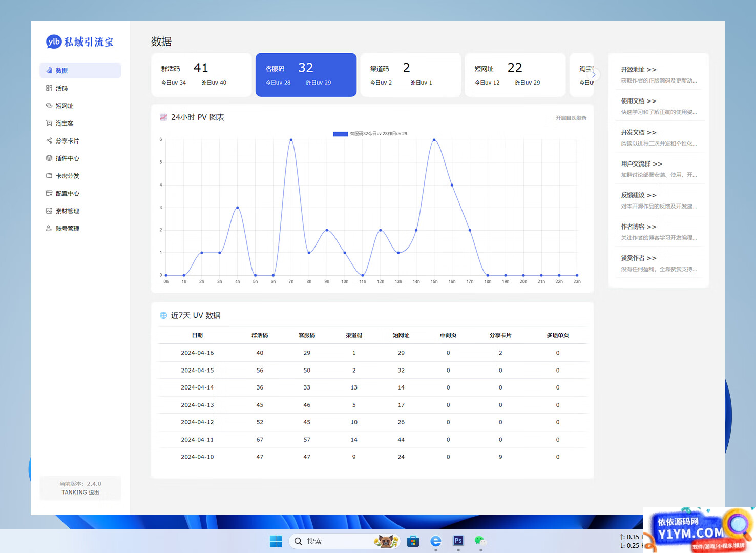The height and width of the screenshot is (553, 756).
Task: Open the 用户交流群 >> link
Action: (642, 164)
